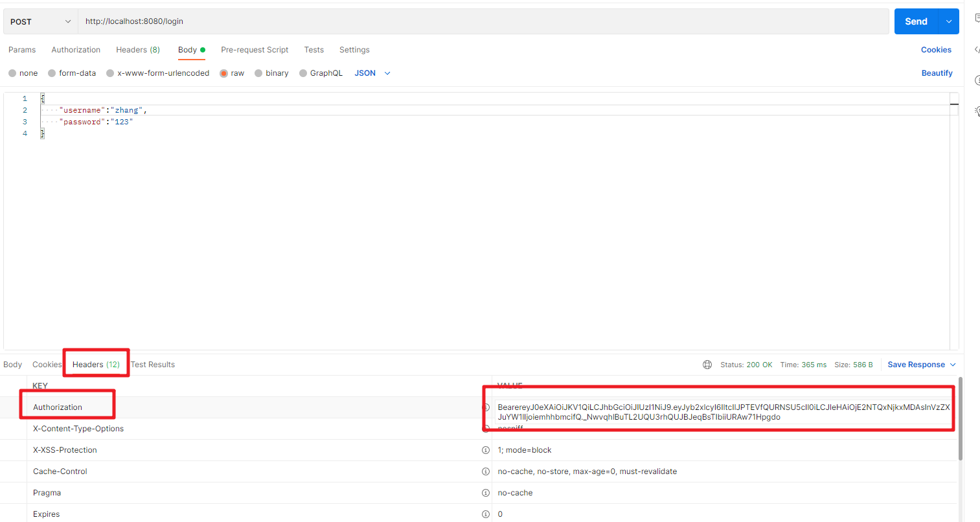This screenshot has height=522, width=980.
Task: Open the response Cookies tab
Action: (x=47, y=365)
